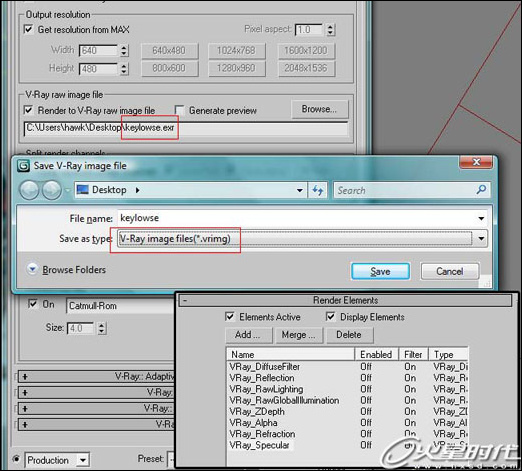
Task: Collapse the Render Elements rollout
Action: [185, 301]
